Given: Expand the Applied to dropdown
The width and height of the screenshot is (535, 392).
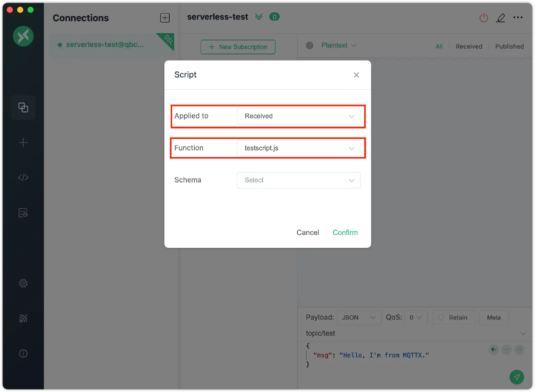Looking at the screenshot, I should 298,116.
